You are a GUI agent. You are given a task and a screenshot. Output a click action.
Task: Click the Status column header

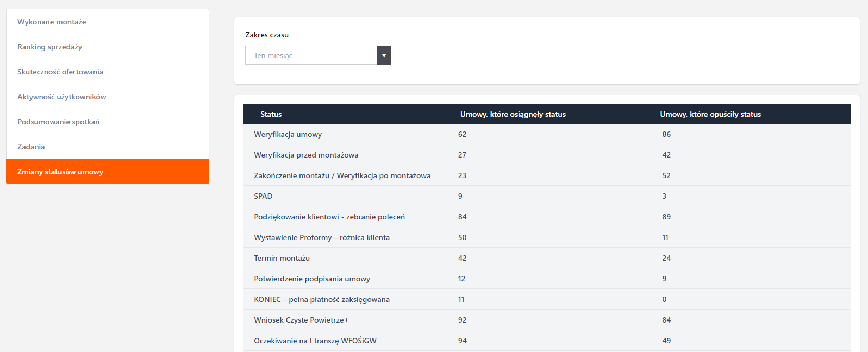coord(271,114)
